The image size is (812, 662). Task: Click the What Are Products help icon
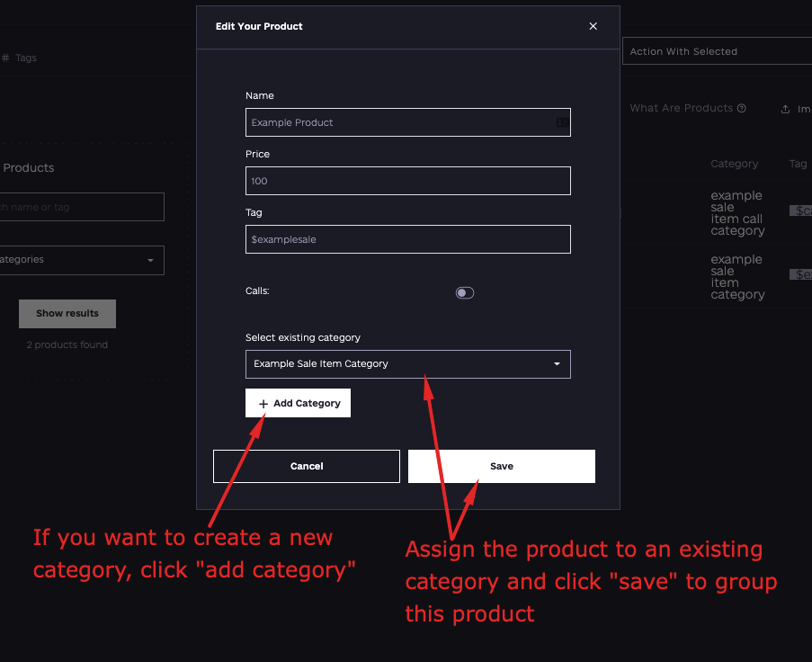coord(742,108)
